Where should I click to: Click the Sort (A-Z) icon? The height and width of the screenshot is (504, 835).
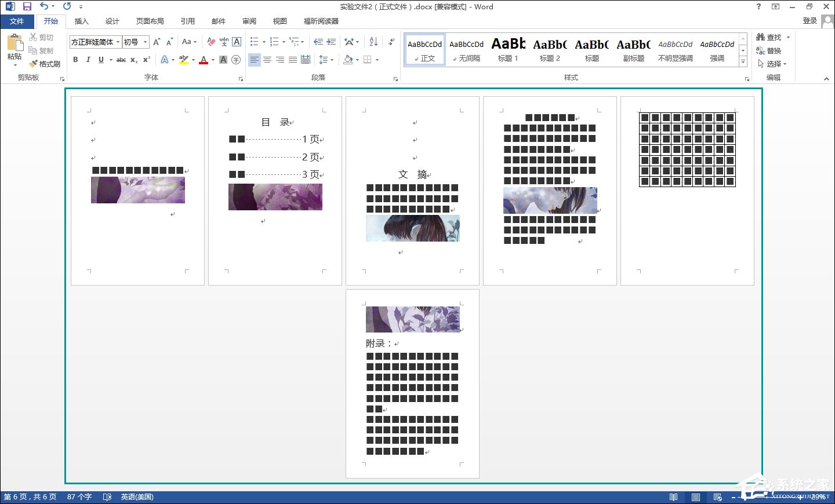click(x=373, y=42)
